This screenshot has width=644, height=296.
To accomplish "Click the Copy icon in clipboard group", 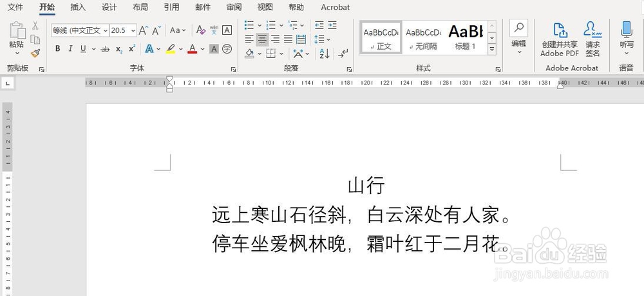I will (x=35, y=39).
